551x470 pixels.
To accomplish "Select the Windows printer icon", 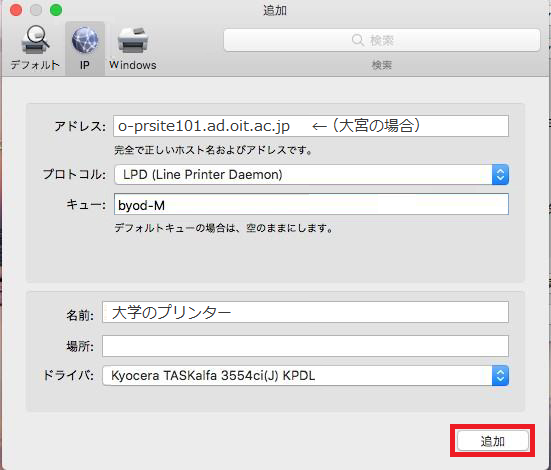I will tap(133, 41).
